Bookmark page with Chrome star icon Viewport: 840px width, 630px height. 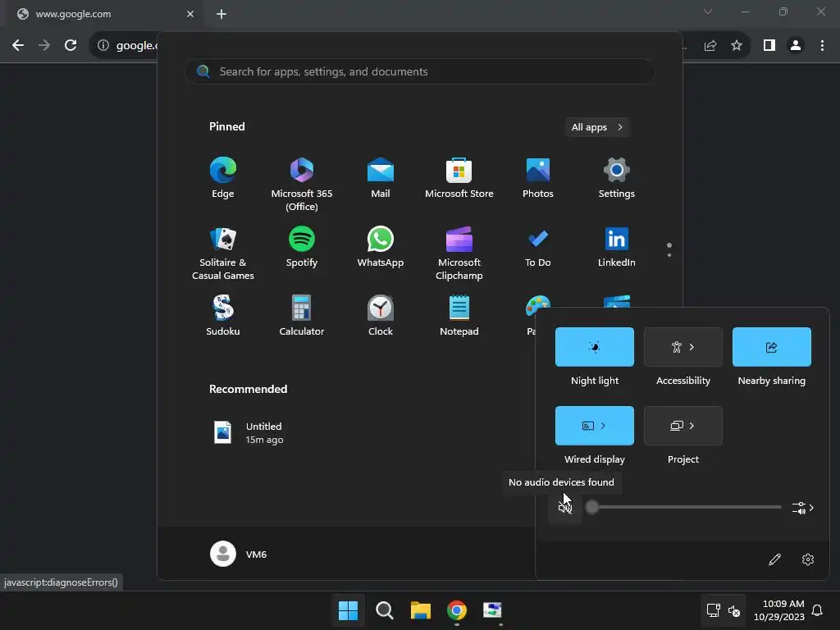pyautogui.click(x=737, y=46)
